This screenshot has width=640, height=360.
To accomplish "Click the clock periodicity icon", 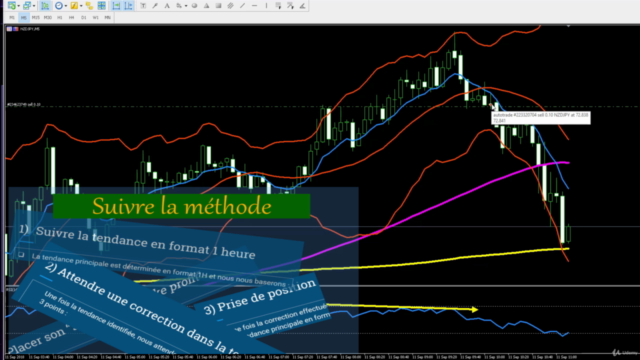I will (59, 6).
